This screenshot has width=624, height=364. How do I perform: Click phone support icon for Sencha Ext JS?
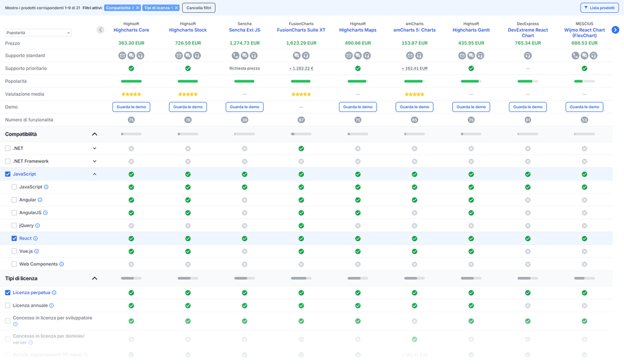tap(236, 55)
